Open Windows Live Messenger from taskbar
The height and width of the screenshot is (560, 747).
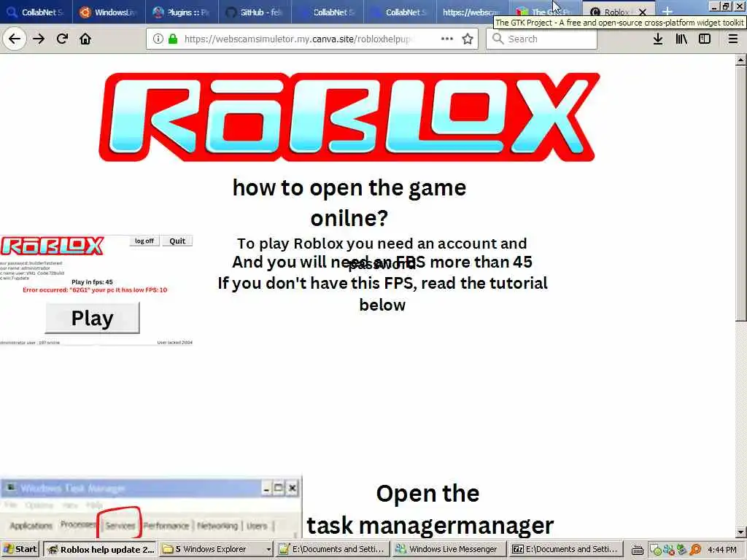pos(449,549)
